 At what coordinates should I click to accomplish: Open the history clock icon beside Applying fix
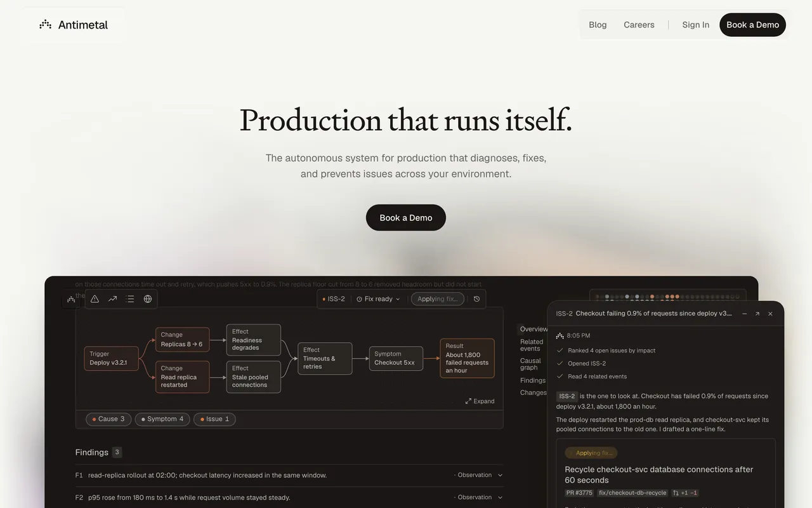pos(477,299)
